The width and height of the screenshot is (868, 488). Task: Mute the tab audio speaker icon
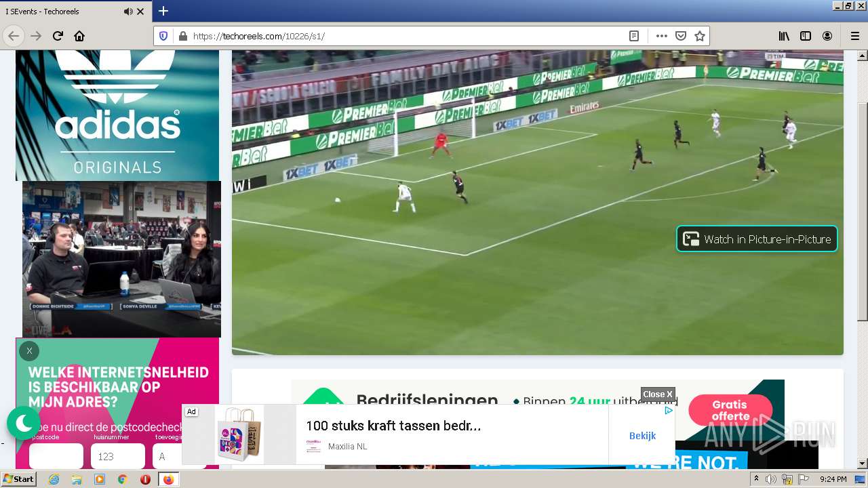point(128,12)
